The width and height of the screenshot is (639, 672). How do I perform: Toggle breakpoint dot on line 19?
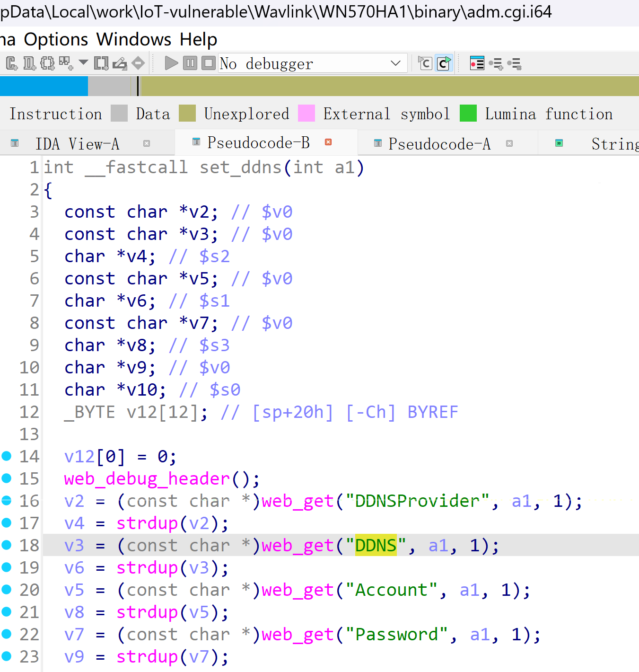click(7, 567)
